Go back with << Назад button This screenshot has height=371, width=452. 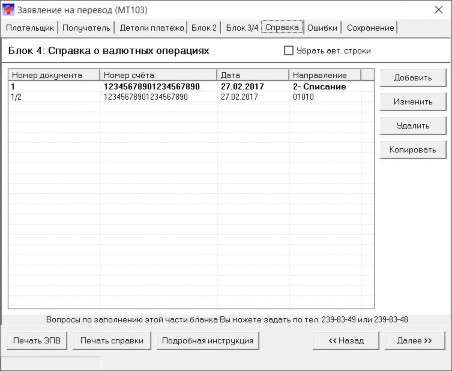(x=346, y=341)
